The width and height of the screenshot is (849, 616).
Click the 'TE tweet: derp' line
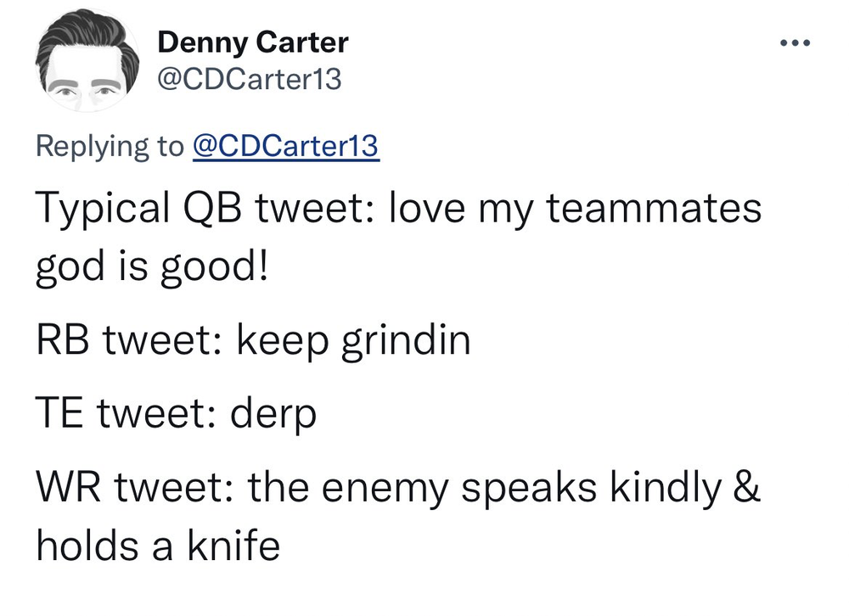pyautogui.click(x=176, y=413)
